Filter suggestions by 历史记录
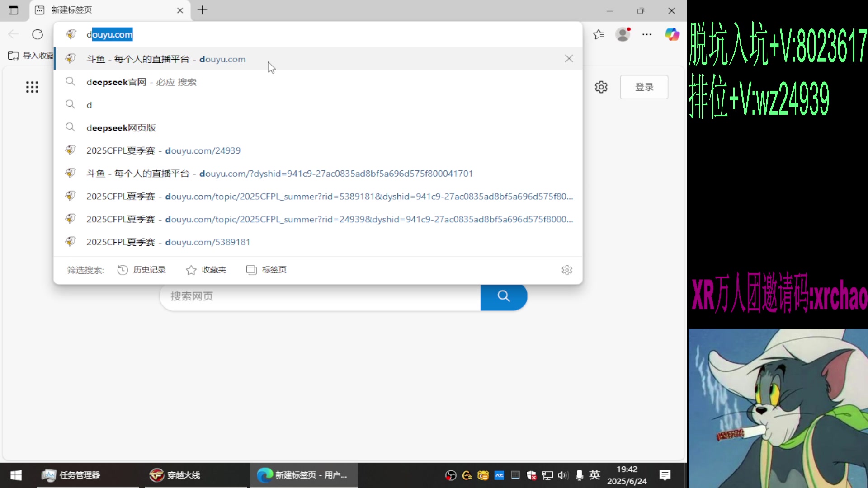868x488 pixels. [142, 270]
